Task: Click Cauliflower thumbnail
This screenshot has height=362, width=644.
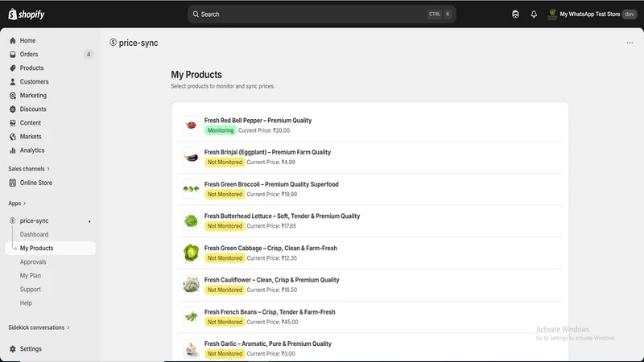Action: click(x=191, y=285)
